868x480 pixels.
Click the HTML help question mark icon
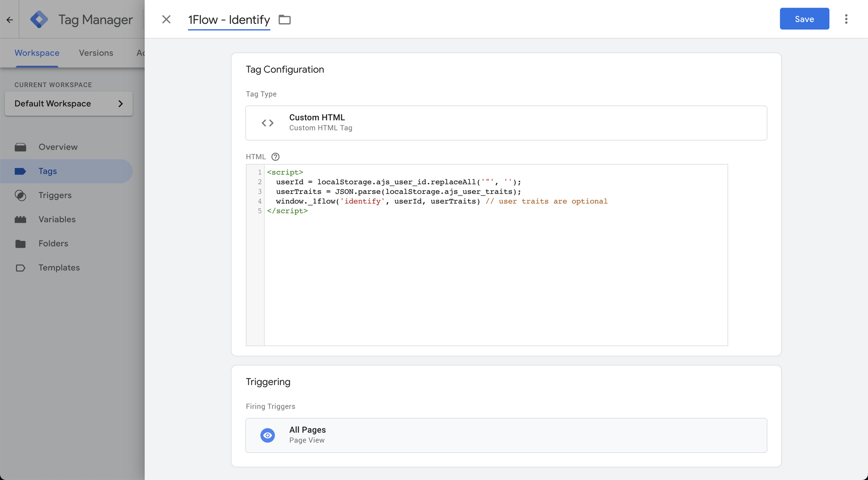(x=275, y=157)
